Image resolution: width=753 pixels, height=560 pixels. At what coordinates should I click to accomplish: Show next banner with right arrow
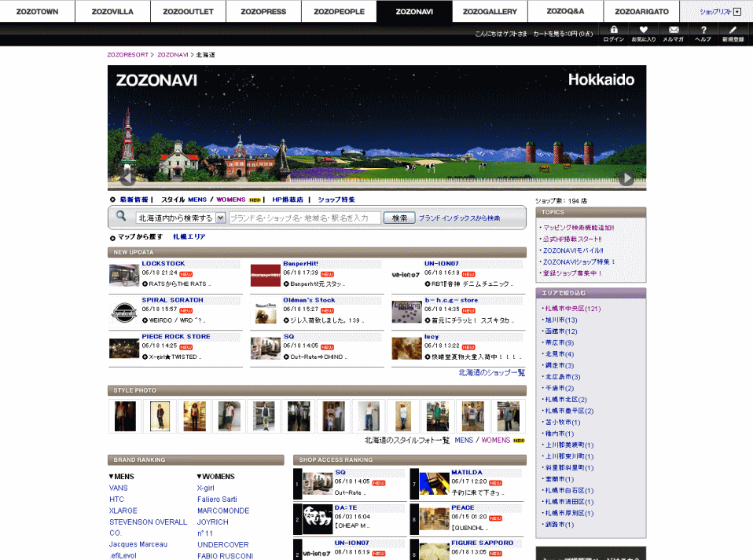pos(626,178)
